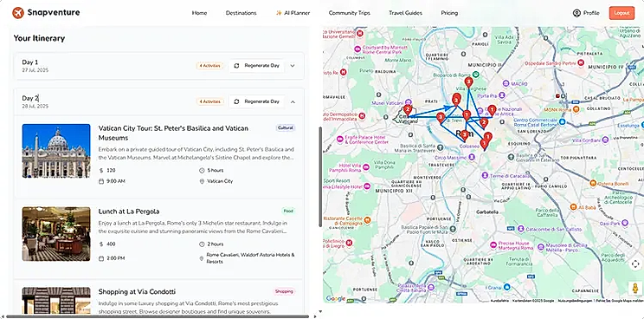Click the Logout button
Viewport: 644px width, 319px height.
(621, 13)
